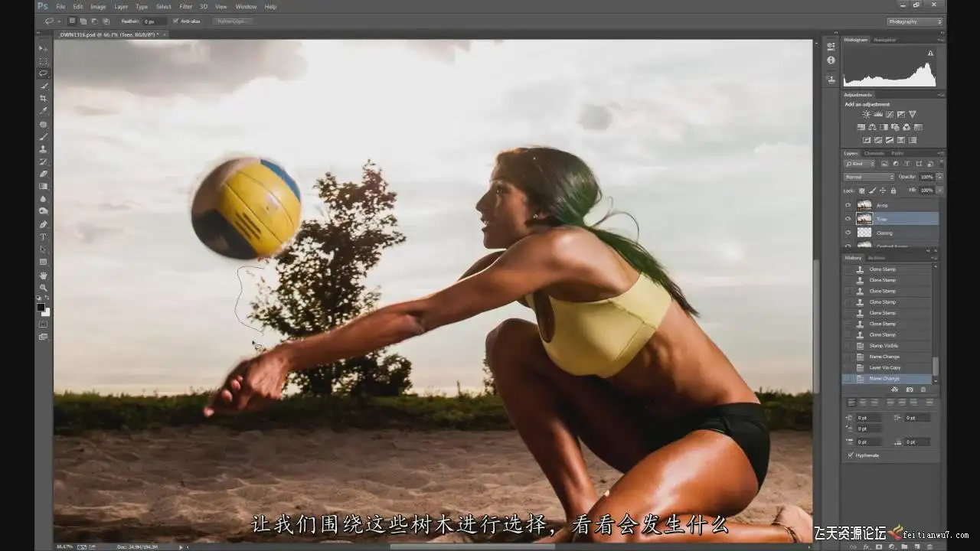The height and width of the screenshot is (551, 980).
Task: Open the layer filter Kind dropdown
Action: pos(859,164)
